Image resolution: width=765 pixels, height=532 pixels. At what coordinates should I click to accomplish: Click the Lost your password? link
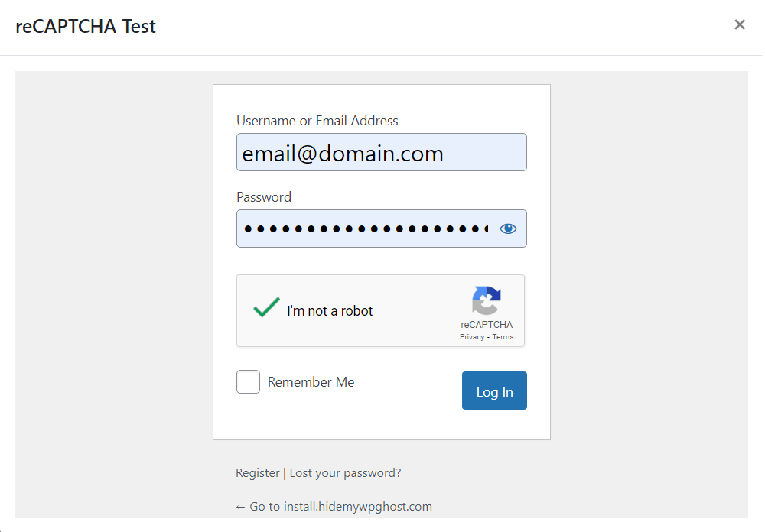[x=345, y=473]
